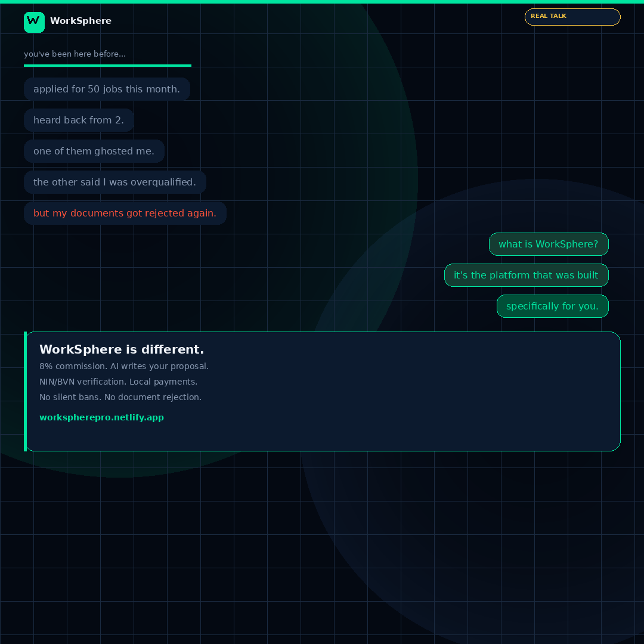644x644 pixels.
Task: Click "NIN/BVN verification. Local payments." line
Action: 118,382
